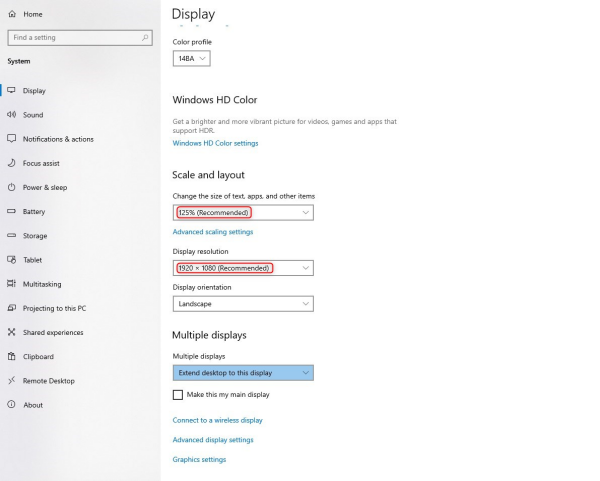Click the Power & sleep icon
Viewport: 600px width, 481px height.
point(12,187)
